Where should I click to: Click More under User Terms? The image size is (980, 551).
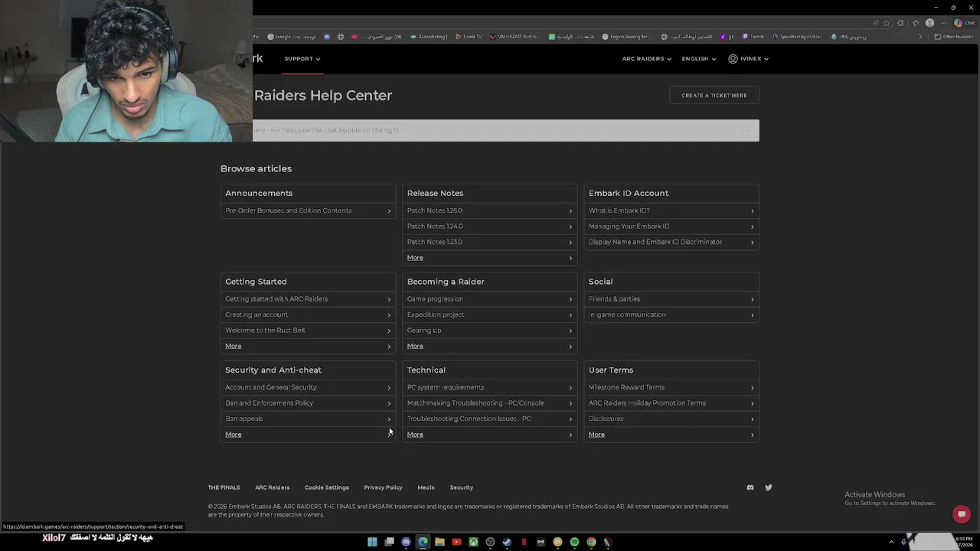point(671,435)
